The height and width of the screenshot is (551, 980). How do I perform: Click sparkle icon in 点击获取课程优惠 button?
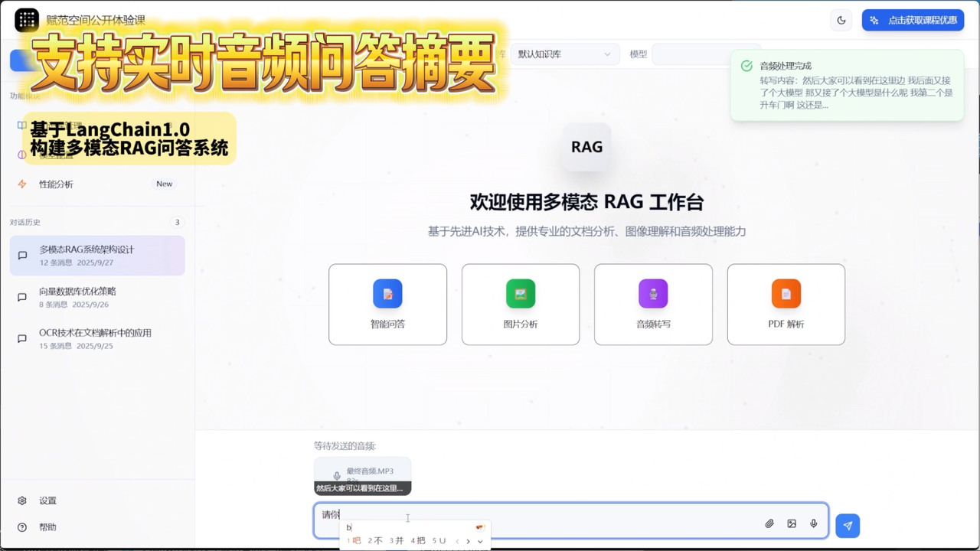[874, 21]
